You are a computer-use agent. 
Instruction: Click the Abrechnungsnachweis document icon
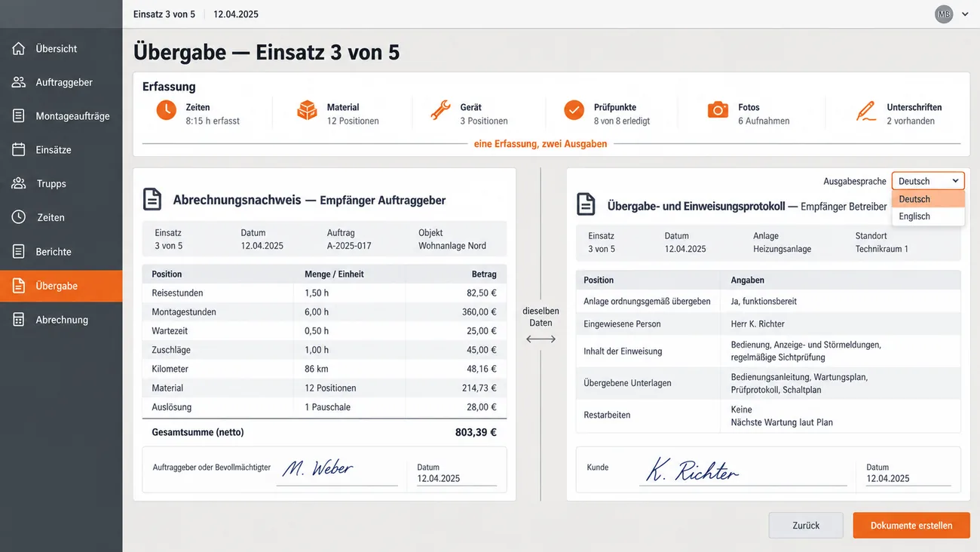coord(152,200)
